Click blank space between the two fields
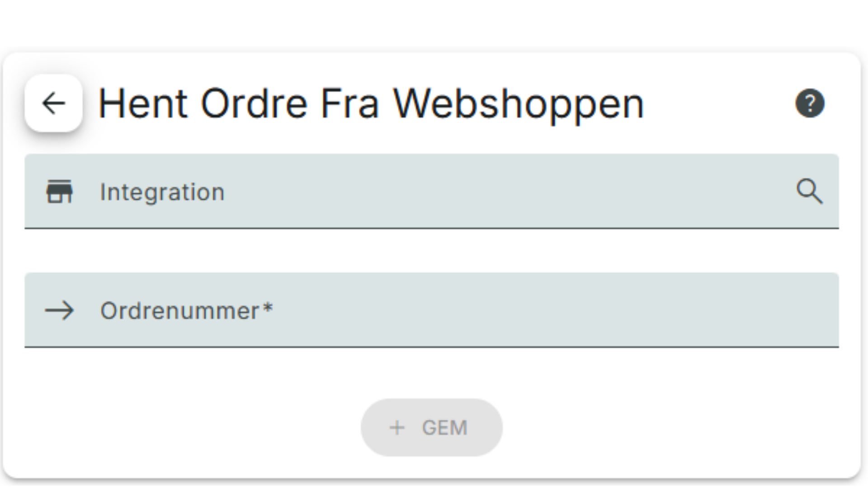868x488 pixels. pos(432,251)
